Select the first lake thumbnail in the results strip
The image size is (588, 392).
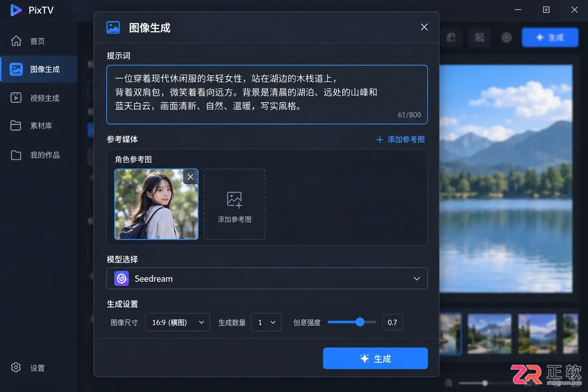450,334
